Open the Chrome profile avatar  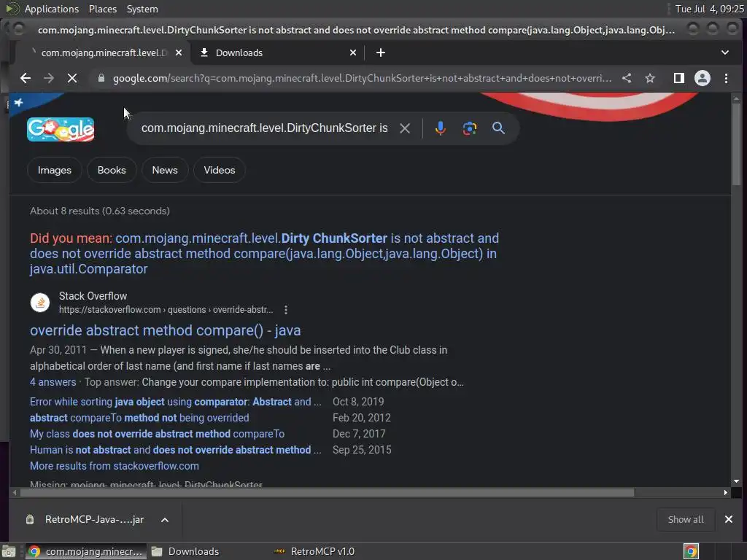pyautogui.click(x=703, y=78)
